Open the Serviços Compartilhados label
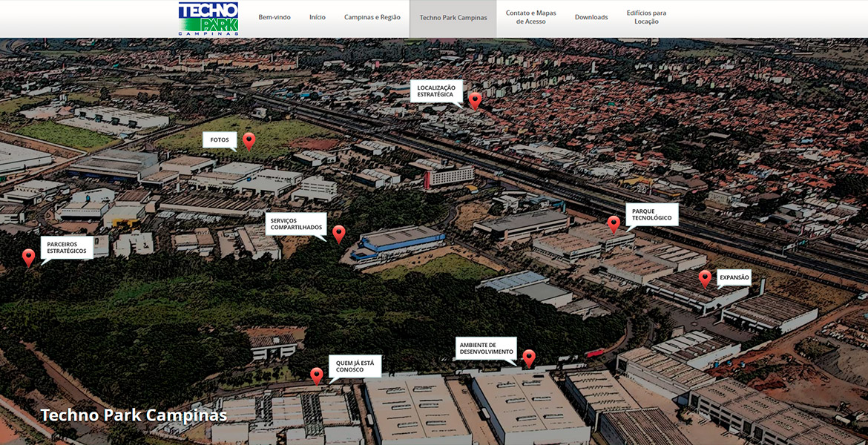868x445 pixels. [x=296, y=224]
